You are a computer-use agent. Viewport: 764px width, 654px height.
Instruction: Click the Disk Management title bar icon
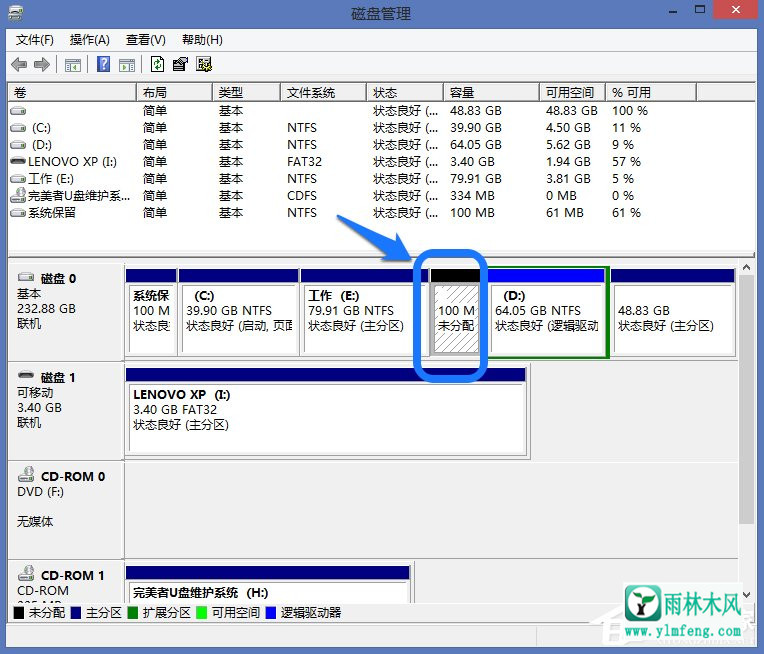point(16,13)
